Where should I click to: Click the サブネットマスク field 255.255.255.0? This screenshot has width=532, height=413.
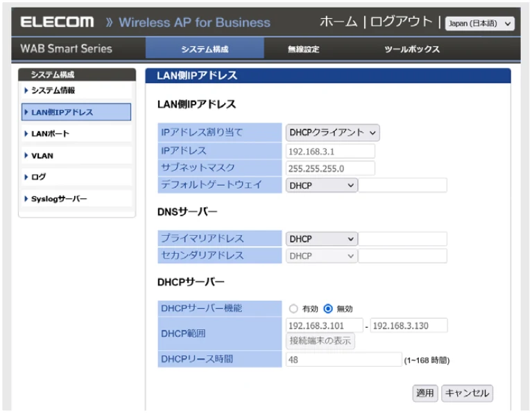330,168
